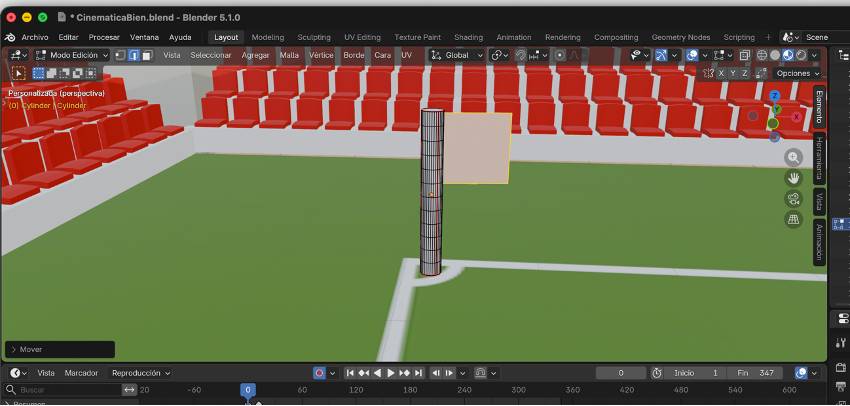
Task: Open the editor type dropdown in 3D viewport
Action: point(18,55)
